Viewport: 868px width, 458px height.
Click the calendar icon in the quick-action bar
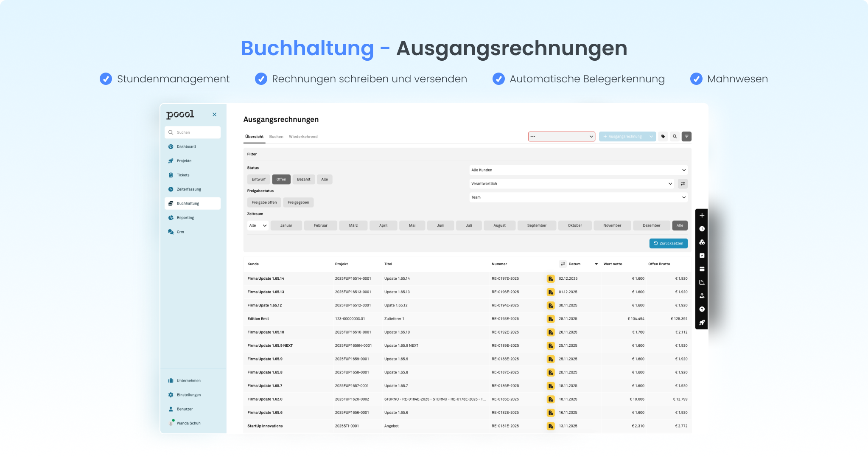click(x=702, y=269)
